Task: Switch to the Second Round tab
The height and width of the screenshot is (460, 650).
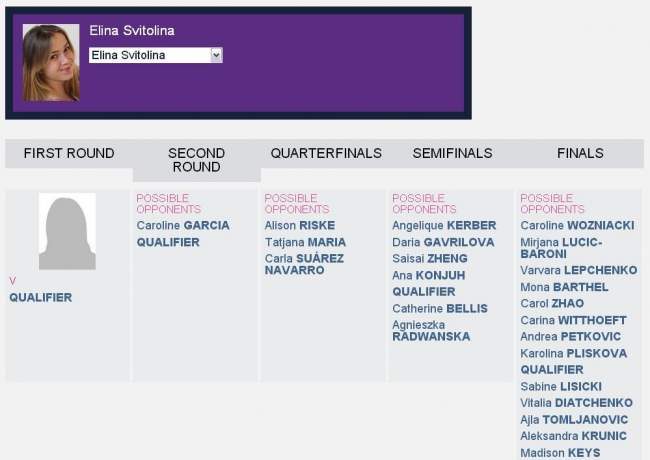Action: (196, 160)
